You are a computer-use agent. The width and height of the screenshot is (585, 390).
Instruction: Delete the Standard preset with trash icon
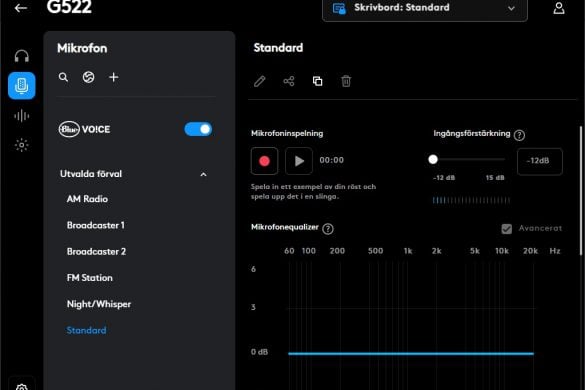click(346, 81)
